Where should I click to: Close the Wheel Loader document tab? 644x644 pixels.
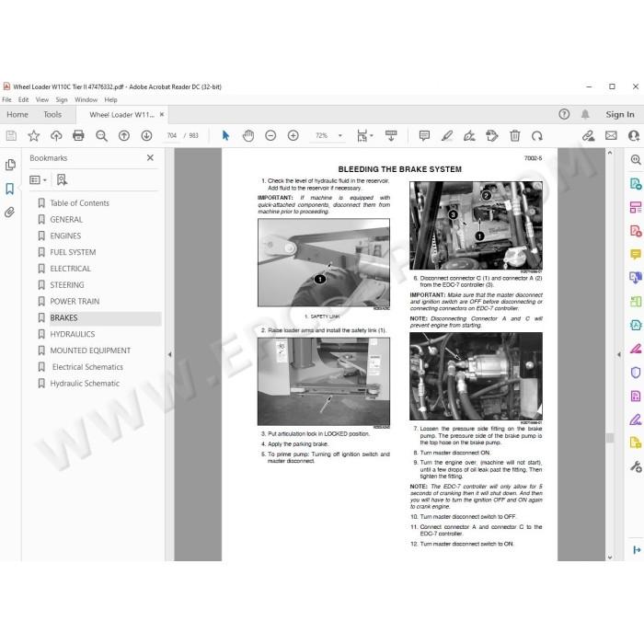[x=162, y=115]
